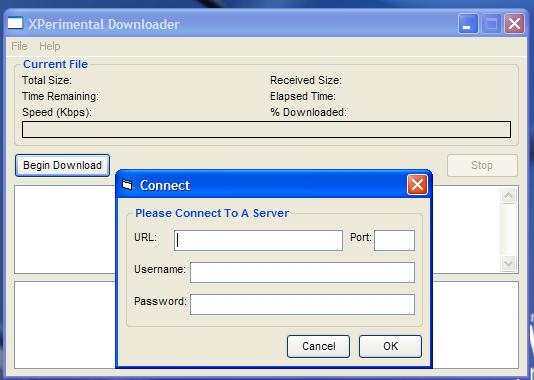Click the download progress bar
Viewport: 534px width, 380px height.
(266, 130)
